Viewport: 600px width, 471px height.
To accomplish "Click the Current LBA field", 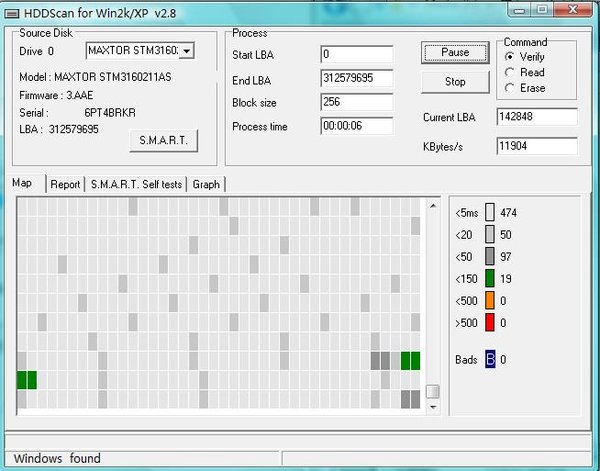I will tap(537, 117).
